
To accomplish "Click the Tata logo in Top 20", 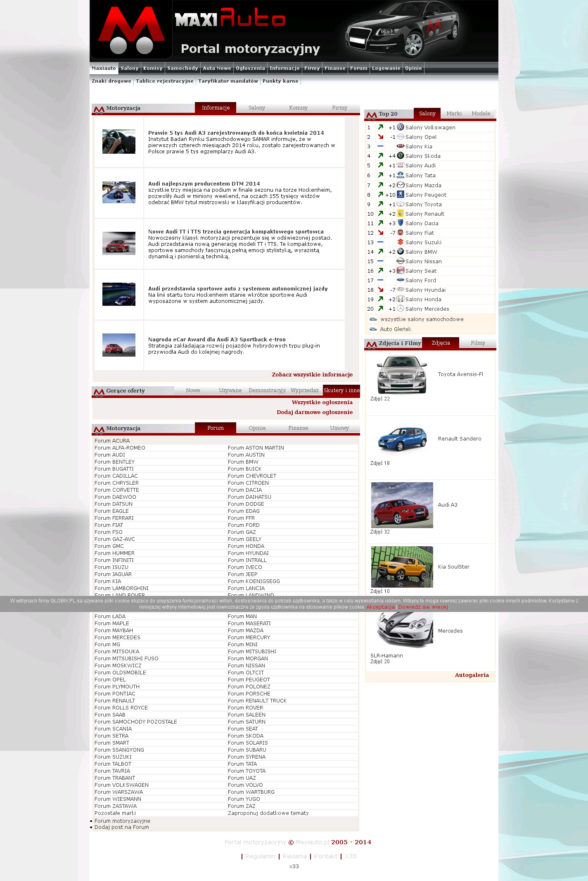I will pyautogui.click(x=401, y=175).
